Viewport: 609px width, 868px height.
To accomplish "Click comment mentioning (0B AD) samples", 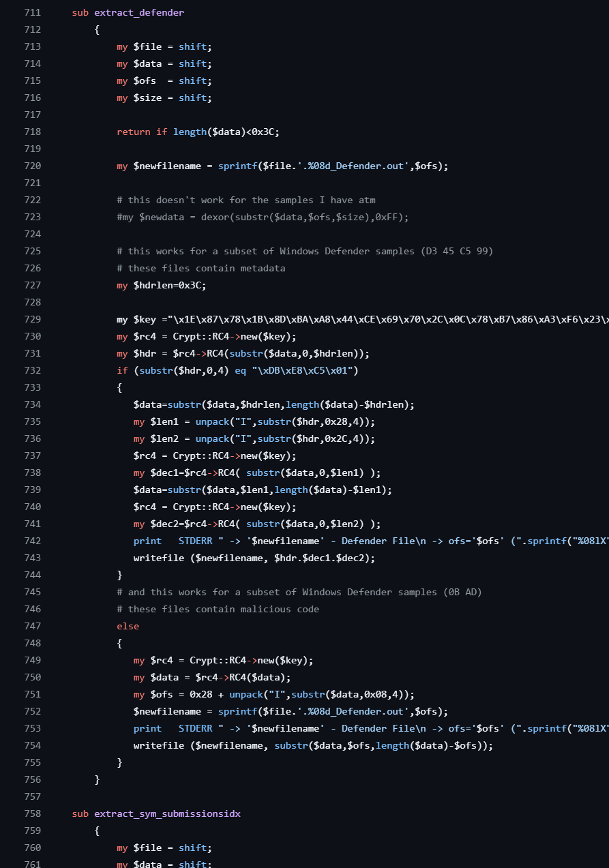I will pos(299,592).
